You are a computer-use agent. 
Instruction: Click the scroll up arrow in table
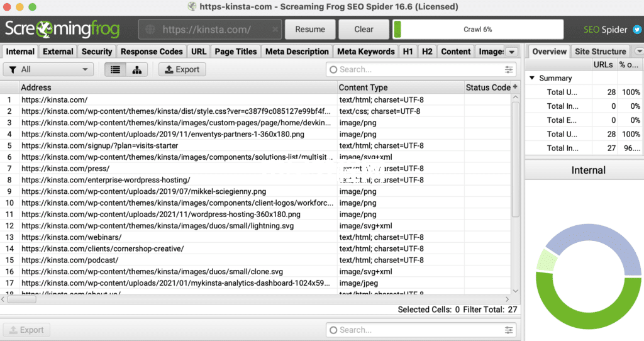pos(516,98)
